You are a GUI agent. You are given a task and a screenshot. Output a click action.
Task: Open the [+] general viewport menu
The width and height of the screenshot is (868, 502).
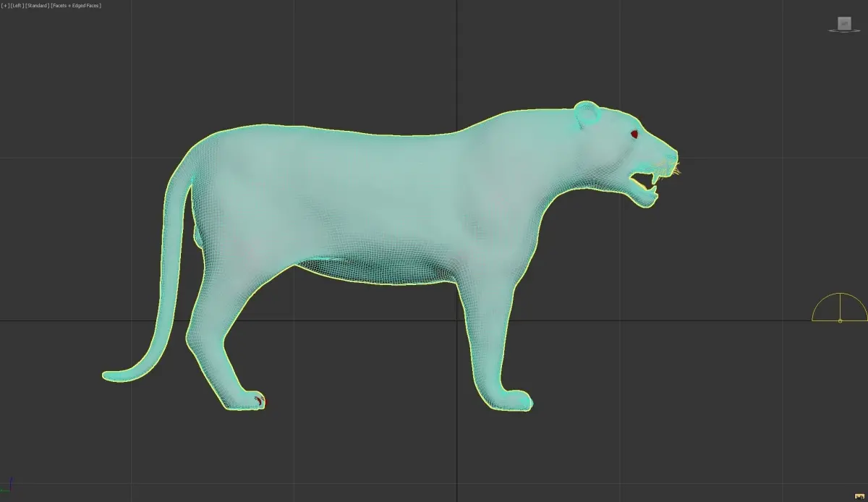(5, 6)
